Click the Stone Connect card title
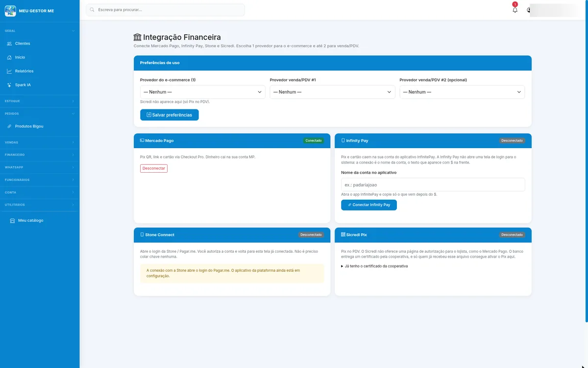This screenshot has height=368, width=588. coord(160,235)
